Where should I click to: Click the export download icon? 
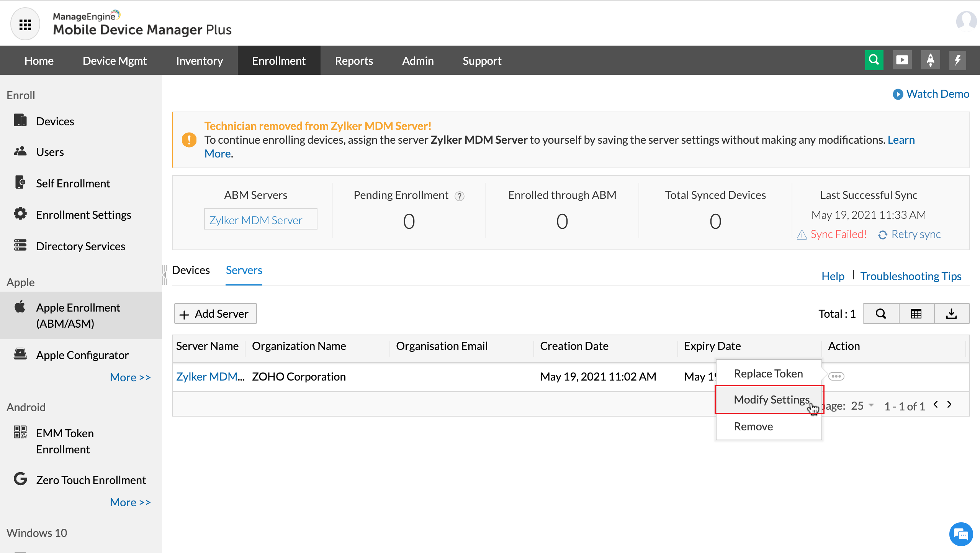(951, 314)
